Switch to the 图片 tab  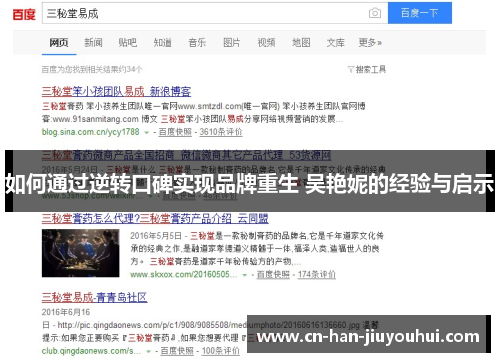tap(232, 43)
